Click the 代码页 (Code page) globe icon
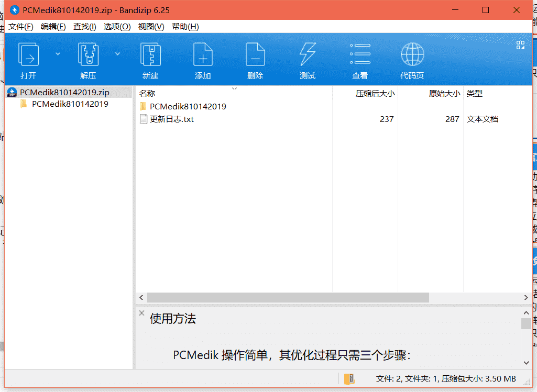Screen dimensions: 537x392 click(412, 54)
